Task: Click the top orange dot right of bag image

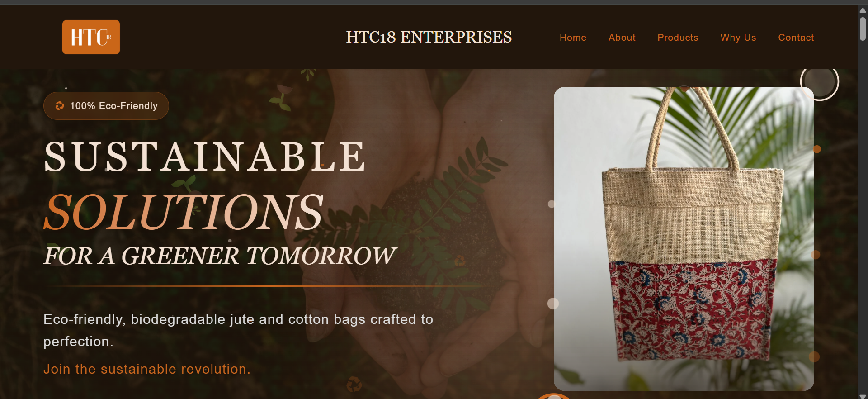Action: coord(817,149)
